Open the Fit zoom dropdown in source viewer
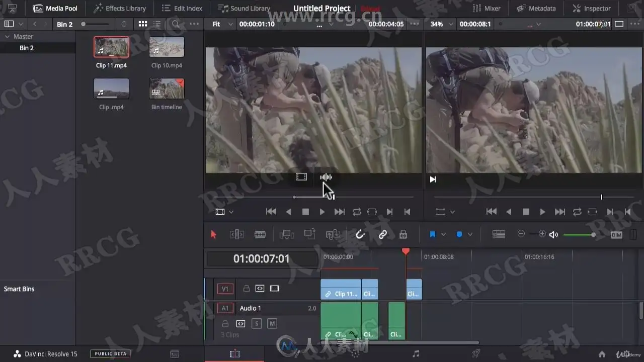Image resolution: width=644 pixels, height=362 pixels. tap(222, 24)
